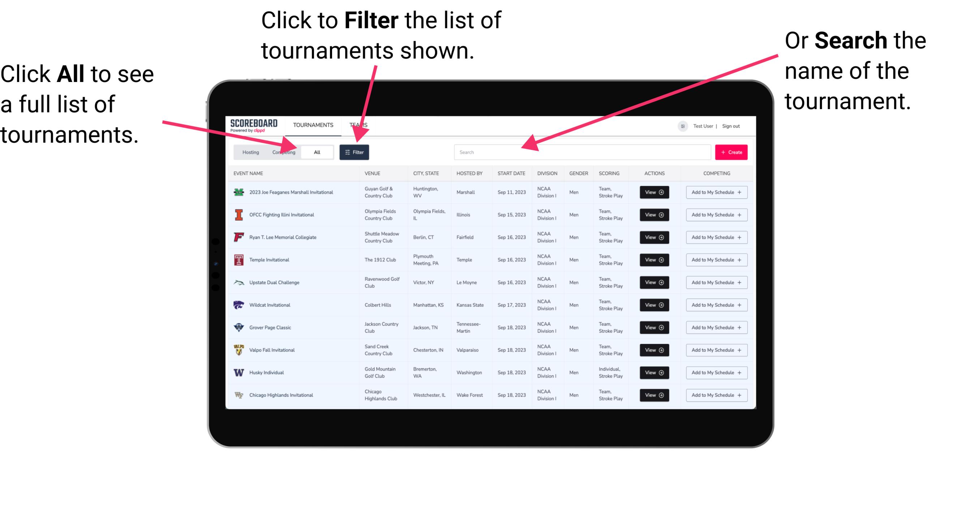Toggle the Hosting filter tab
The width and height of the screenshot is (980, 527).
pos(250,152)
